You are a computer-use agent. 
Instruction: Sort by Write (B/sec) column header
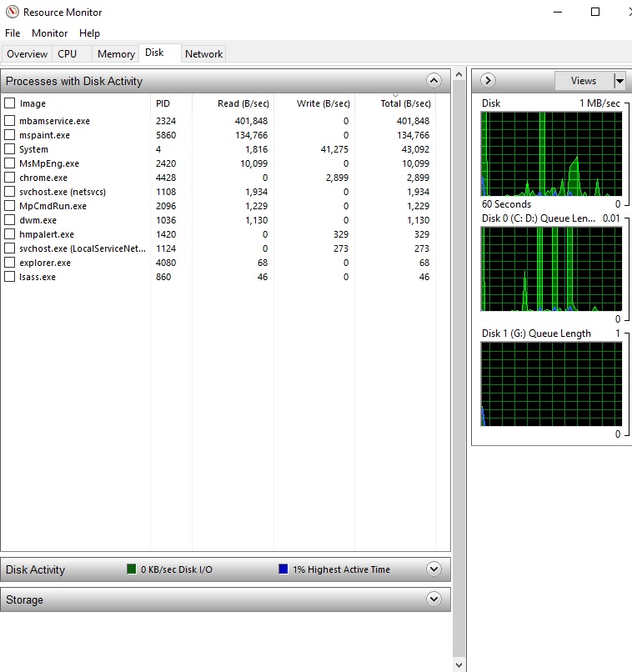323,103
